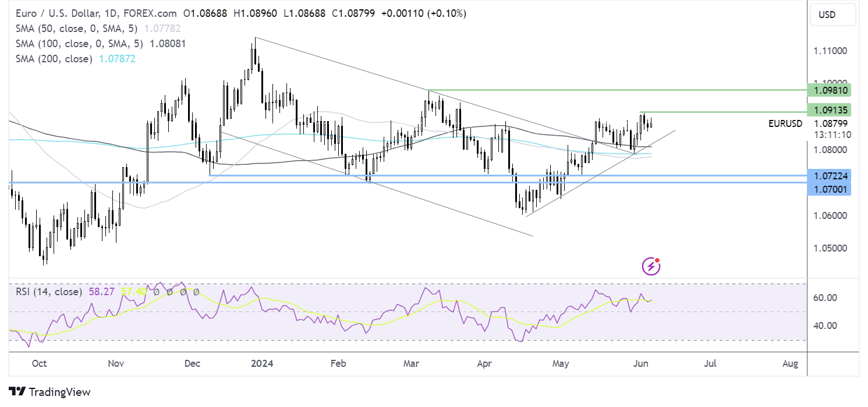
Task: Click the RSI value 58.27
Action: [103, 292]
